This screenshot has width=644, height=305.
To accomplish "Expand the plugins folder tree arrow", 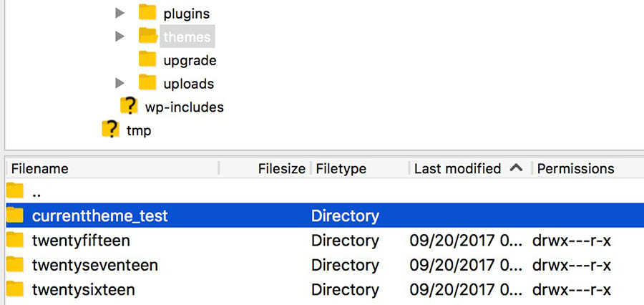I will [x=120, y=13].
